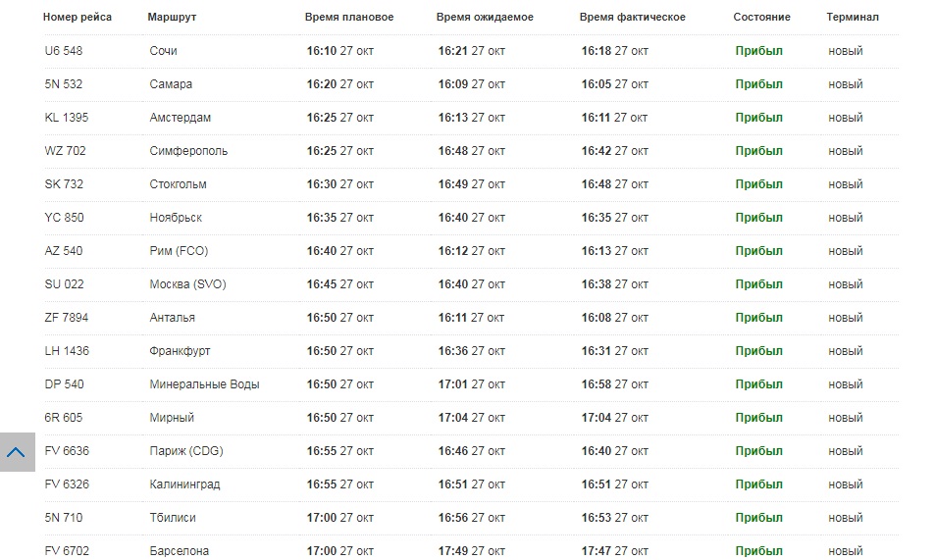Image resolution: width=935 pixels, height=560 pixels.
Task: Click the Терминал column header
Action: pyautogui.click(x=853, y=18)
